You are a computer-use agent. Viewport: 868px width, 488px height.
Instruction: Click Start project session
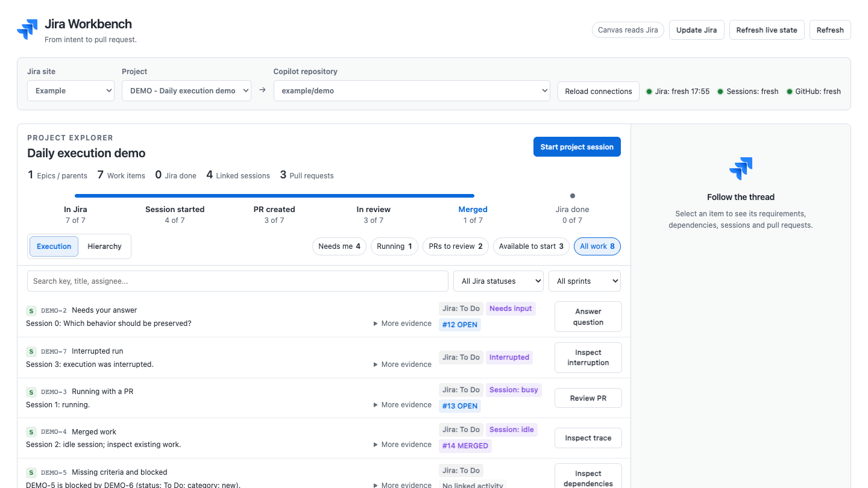click(577, 147)
